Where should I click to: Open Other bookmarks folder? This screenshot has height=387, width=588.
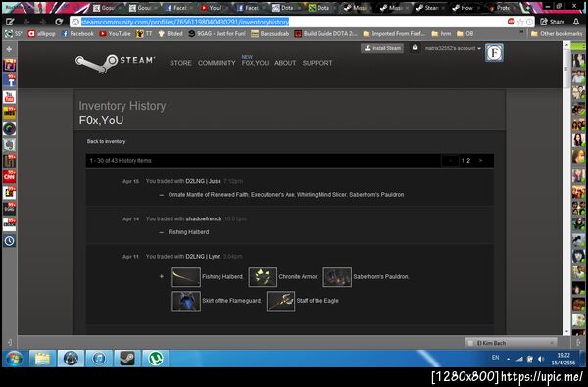pos(557,33)
